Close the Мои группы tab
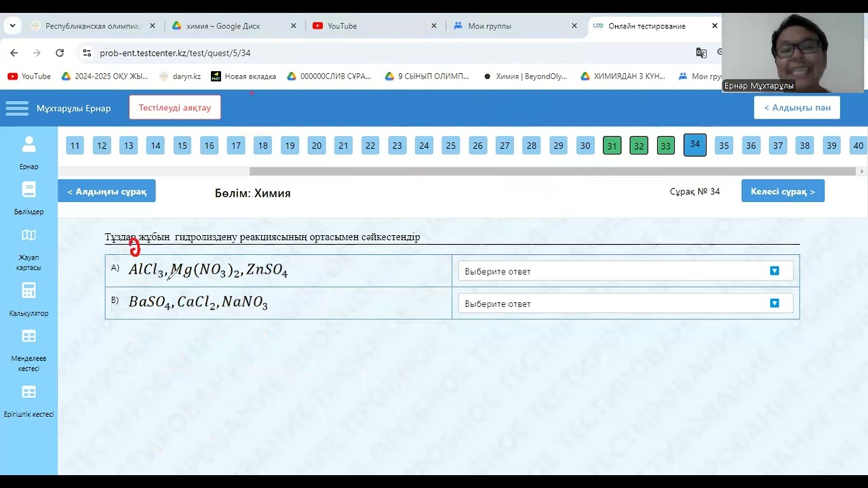The height and width of the screenshot is (488, 868). [x=574, y=26]
